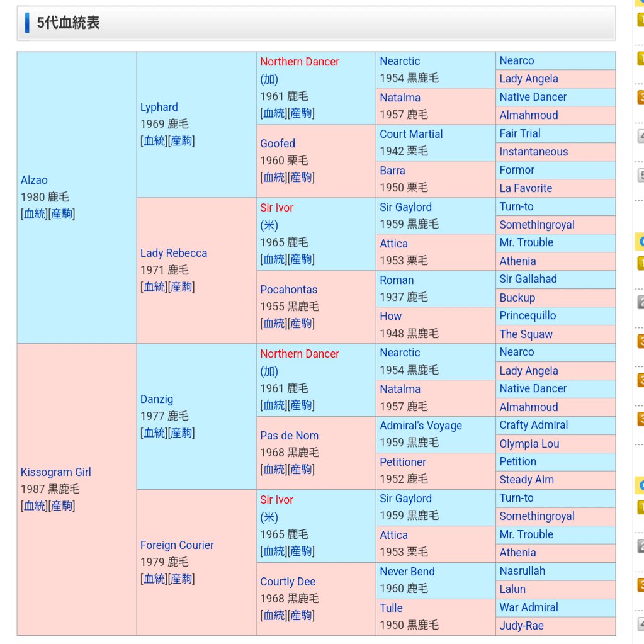The image size is (644, 644).
Task: Open 産駒 link under Danzig
Action: pos(181,433)
